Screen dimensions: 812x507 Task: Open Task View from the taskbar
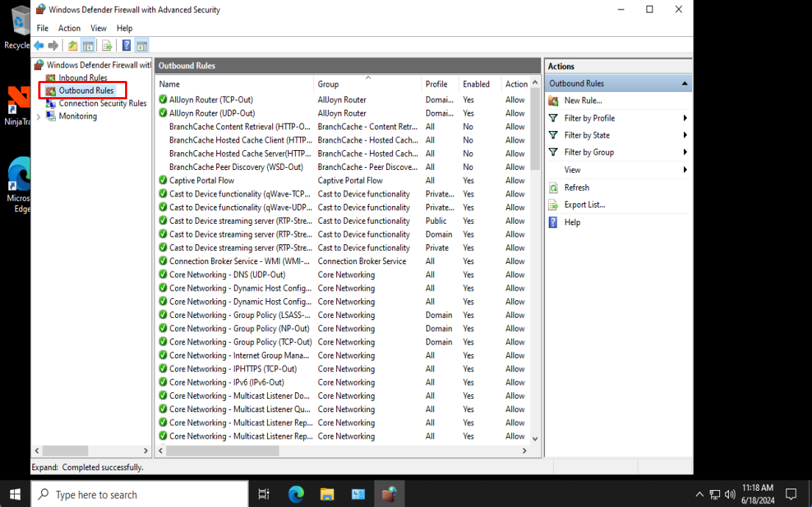(263, 494)
